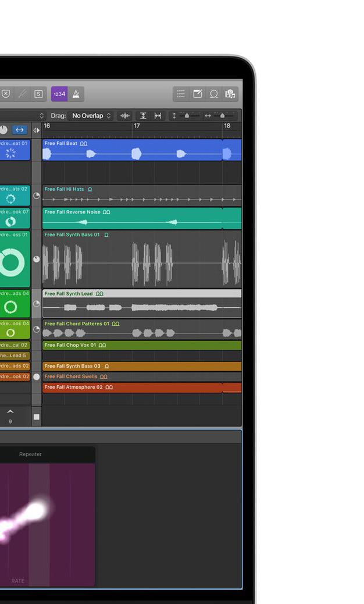Click divider status icon on Hi Hats row
The width and height of the screenshot is (364, 604).
click(x=37, y=196)
